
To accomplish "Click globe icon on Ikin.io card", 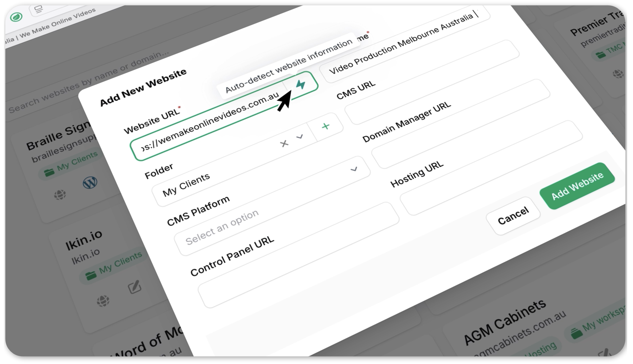I will click(103, 301).
